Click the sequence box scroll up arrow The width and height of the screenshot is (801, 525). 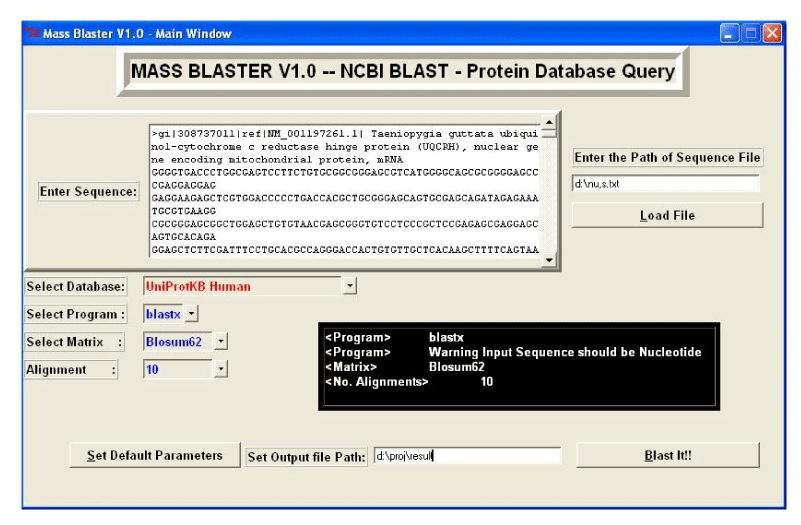(549, 122)
